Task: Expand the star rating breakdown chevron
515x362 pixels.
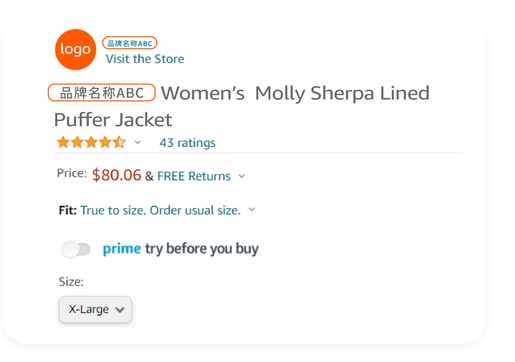Action: [x=137, y=142]
